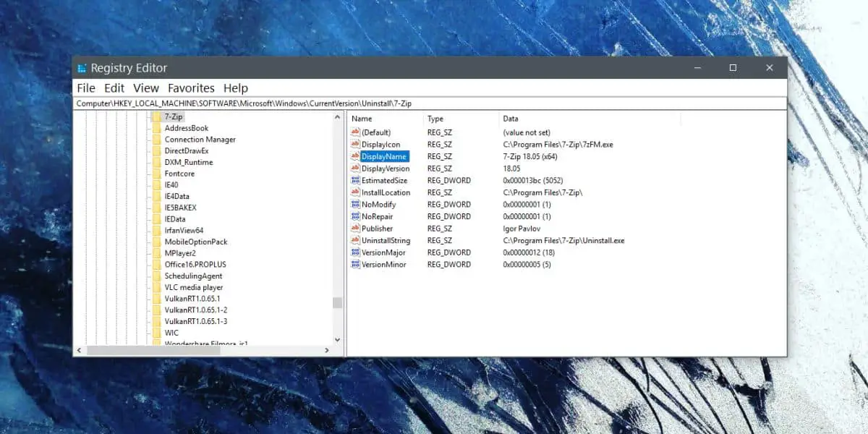The width and height of the screenshot is (868, 434).
Task: Click the tree vertical scrollbar thumb
Action: pyautogui.click(x=337, y=302)
